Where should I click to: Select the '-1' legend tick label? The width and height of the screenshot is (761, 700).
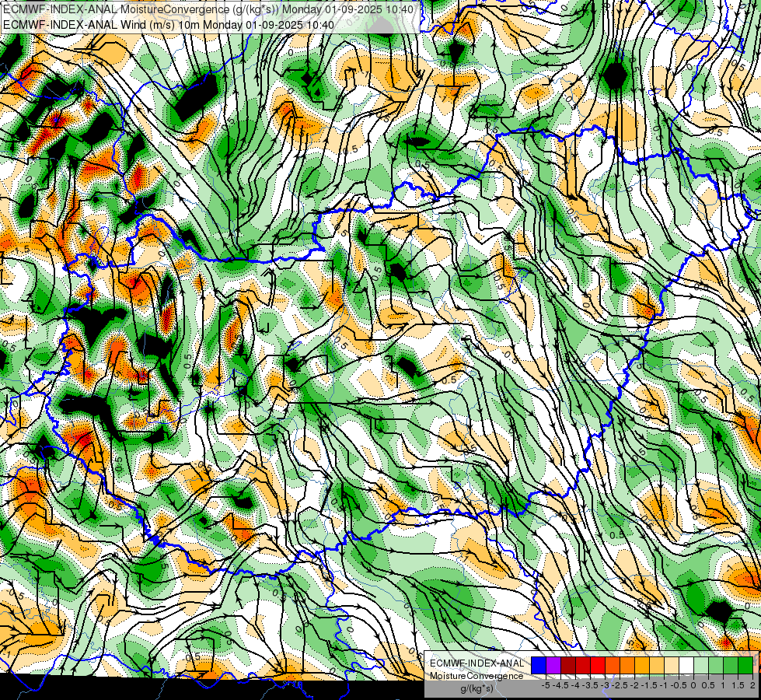click(664, 685)
